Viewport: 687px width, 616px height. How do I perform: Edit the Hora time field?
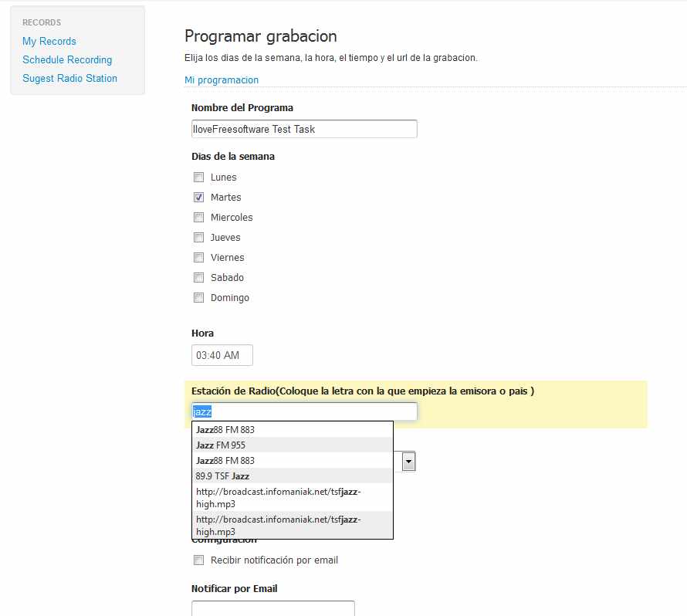[x=222, y=355]
